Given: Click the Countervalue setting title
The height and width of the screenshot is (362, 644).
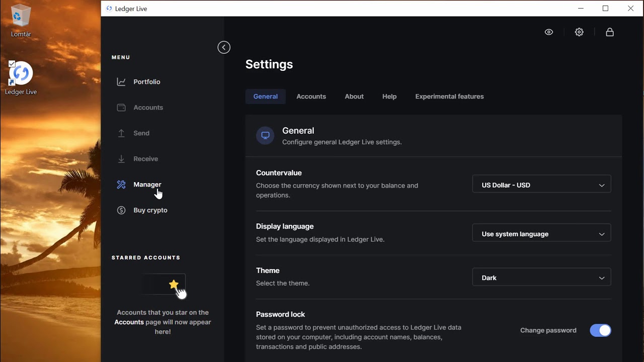Looking at the screenshot, I should point(279,173).
